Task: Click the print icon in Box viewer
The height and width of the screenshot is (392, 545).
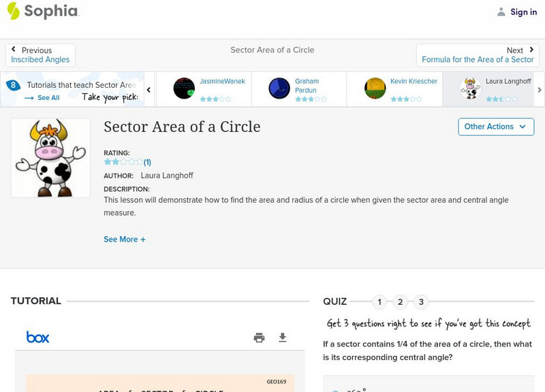Action: tap(259, 338)
